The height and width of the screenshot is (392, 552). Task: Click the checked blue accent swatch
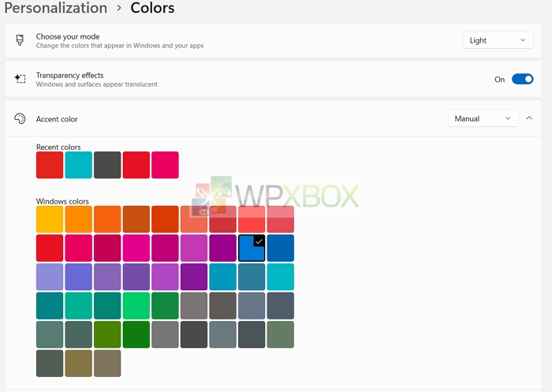252,248
